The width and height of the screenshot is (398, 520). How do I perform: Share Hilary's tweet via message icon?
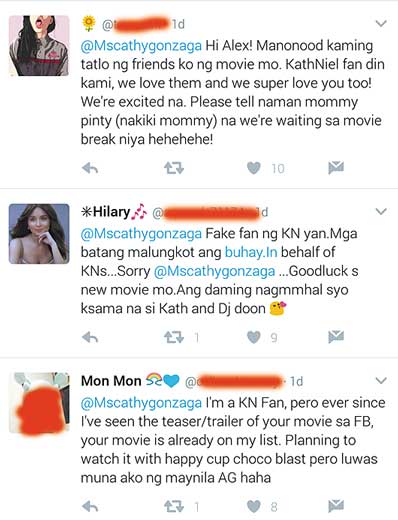coord(336,337)
